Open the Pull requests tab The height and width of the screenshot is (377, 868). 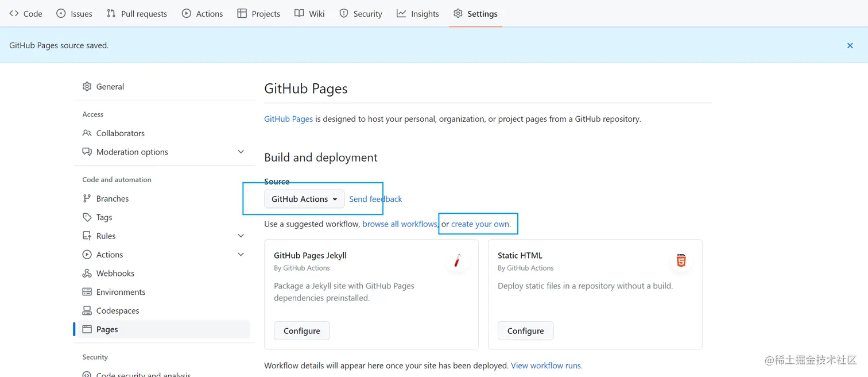(137, 14)
